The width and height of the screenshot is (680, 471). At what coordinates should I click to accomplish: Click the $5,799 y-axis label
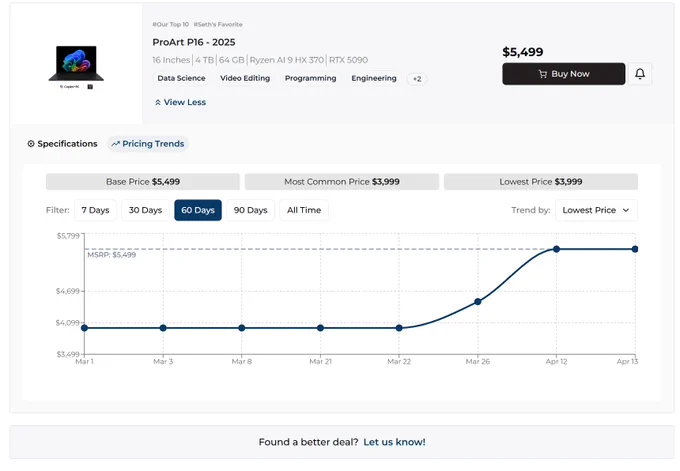point(68,236)
